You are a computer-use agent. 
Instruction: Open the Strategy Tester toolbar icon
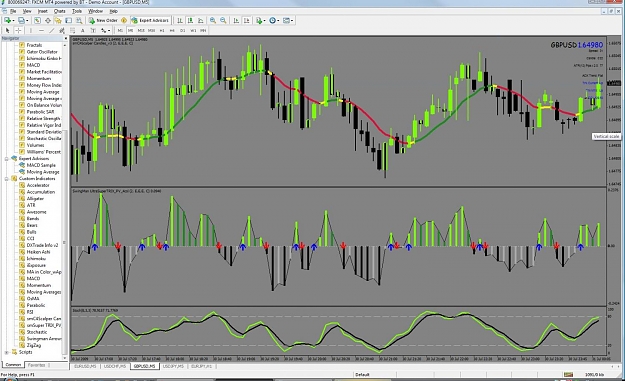coord(79,20)
